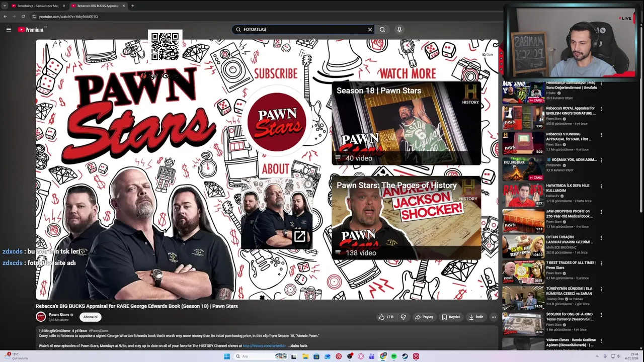Dislike the video with thumbs down
This screenshot has height=362, width=644.
click(x=403, y=317)
